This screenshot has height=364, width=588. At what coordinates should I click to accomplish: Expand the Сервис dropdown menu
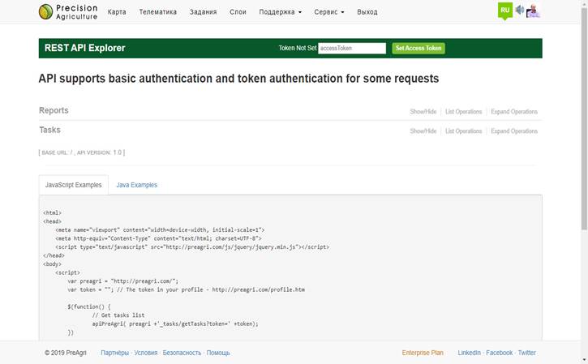click(x=328, y=12)
